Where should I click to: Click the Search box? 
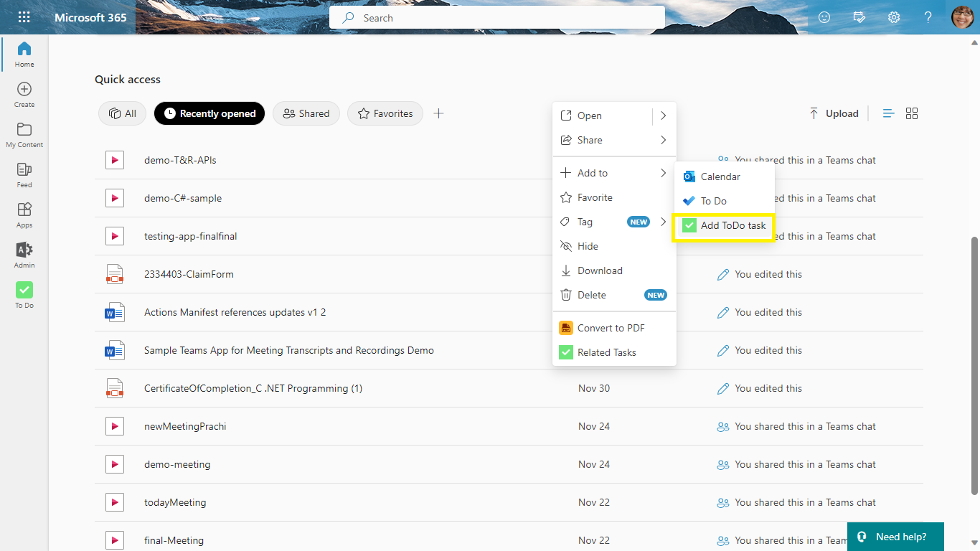coord(496,18)
